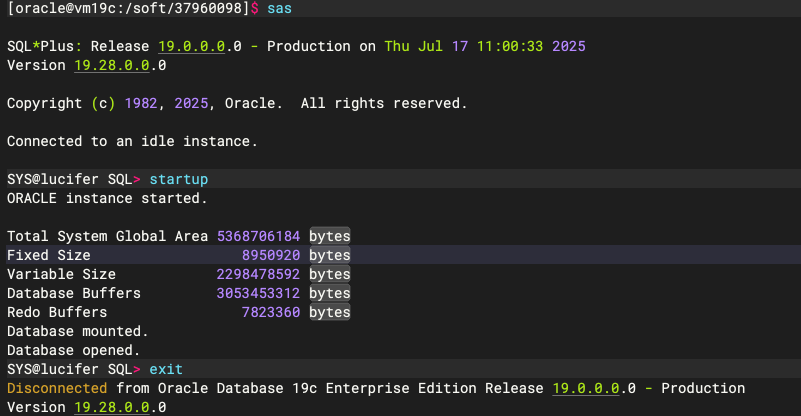Select Total System Global Area value 5368706184
This screenshot has height=416, width=801.
coord(258,236)
